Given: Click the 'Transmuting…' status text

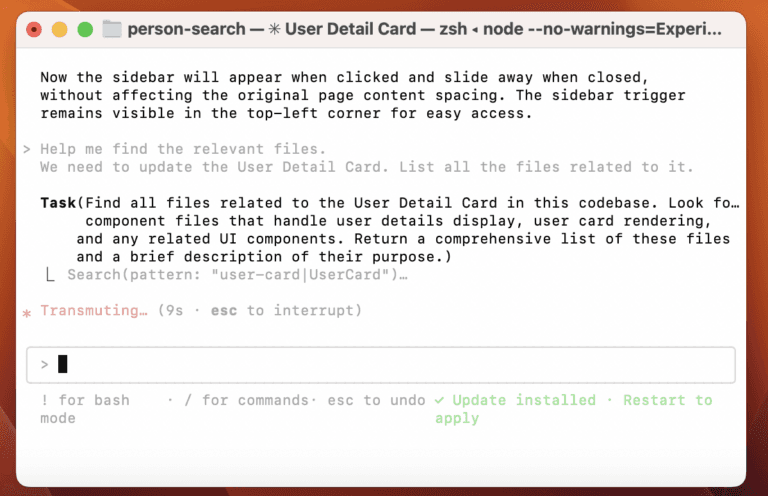Looking at the screenshot, I should tap(94, 311).
